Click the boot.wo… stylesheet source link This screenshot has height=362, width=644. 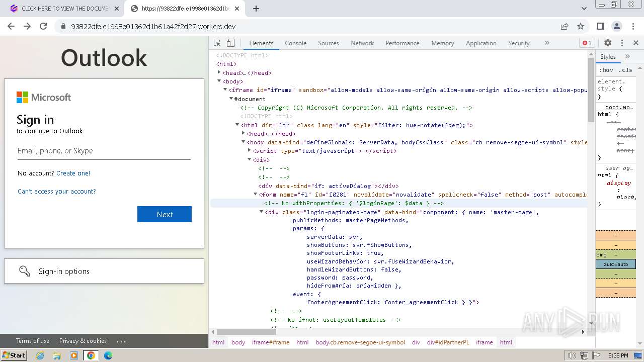click(x=619, y=107)
